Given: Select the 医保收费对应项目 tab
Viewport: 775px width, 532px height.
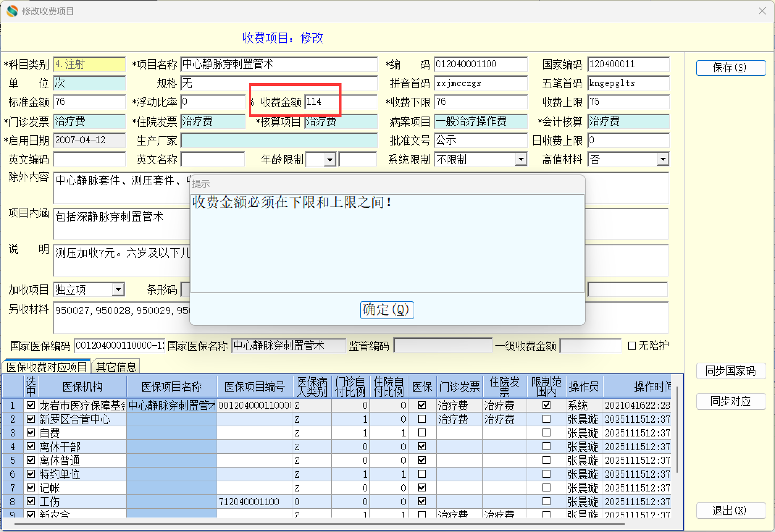Looking at the screenshot, I should (47, 367).
